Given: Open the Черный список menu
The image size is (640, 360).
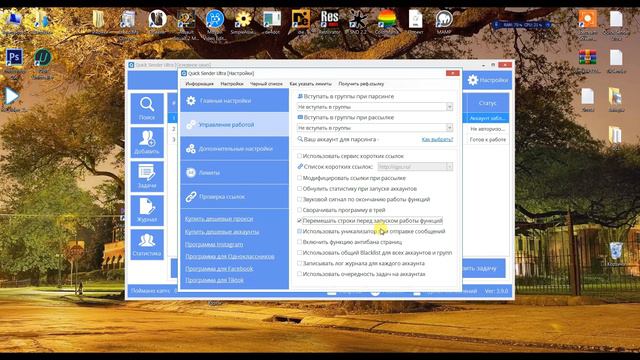Looking at the screenshot, I should pos(267,84).
